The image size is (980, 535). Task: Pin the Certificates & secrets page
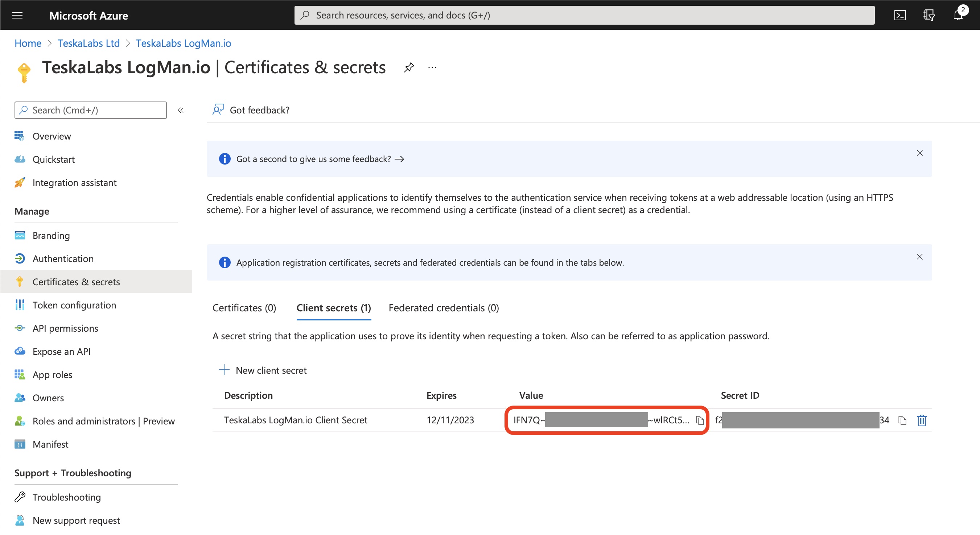pos(409,68)
